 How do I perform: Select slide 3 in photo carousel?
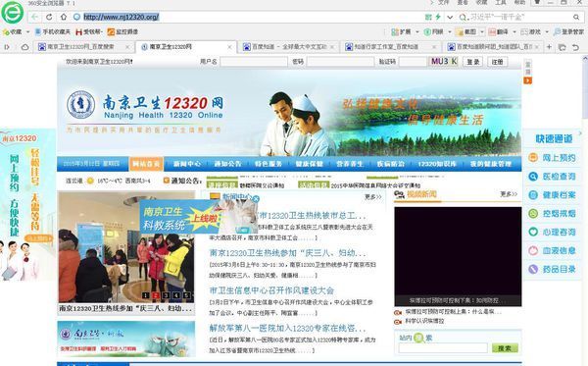tap(166, 295)
